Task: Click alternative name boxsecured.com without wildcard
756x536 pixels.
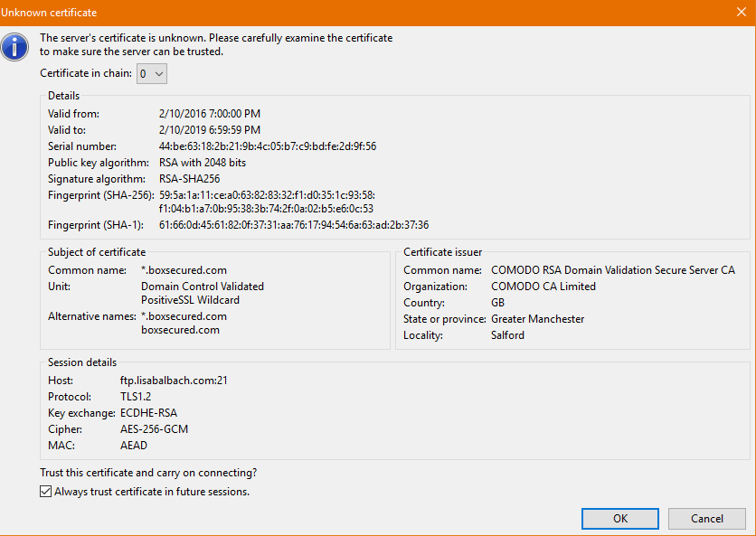Action: tap(180, 330)
